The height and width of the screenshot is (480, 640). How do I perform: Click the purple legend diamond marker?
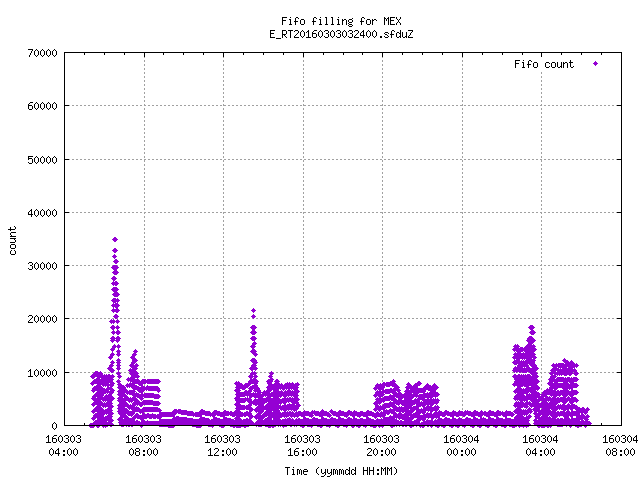[x=596, y=63]
